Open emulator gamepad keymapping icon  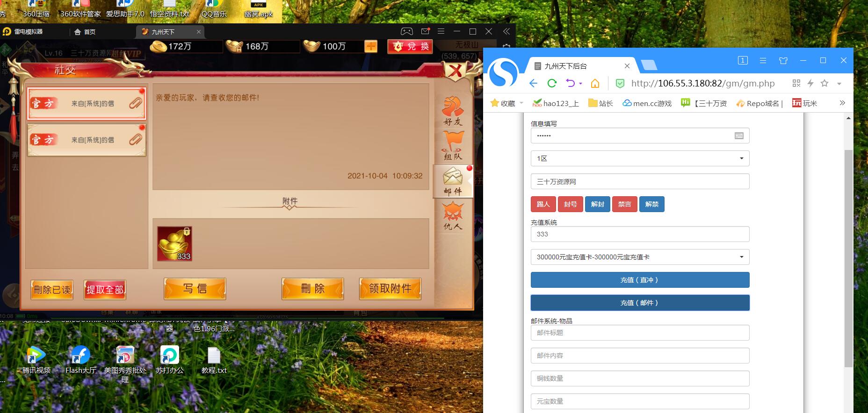point(406,31)
